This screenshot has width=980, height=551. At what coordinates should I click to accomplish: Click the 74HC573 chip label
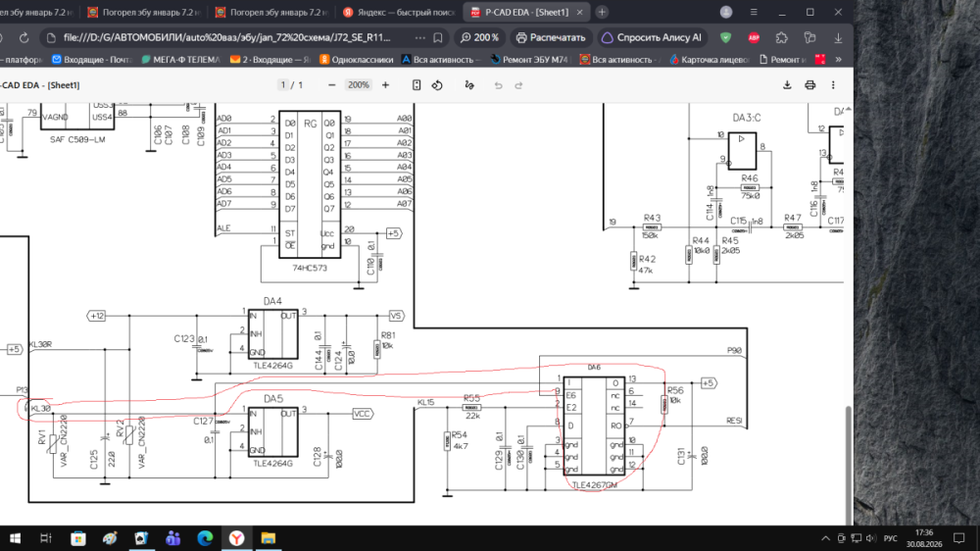click(310, 268)
